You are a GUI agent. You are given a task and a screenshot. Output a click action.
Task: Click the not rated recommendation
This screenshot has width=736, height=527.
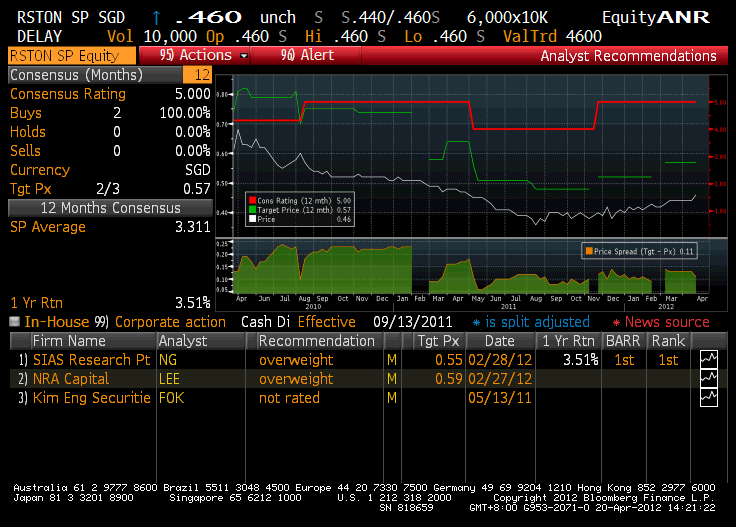click(x=289, y=398)
